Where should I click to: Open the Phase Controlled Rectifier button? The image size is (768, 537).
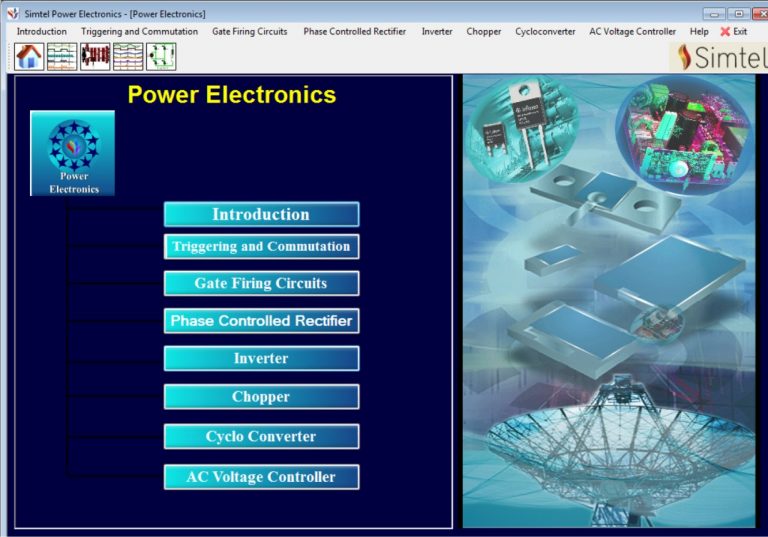[262, 321]
